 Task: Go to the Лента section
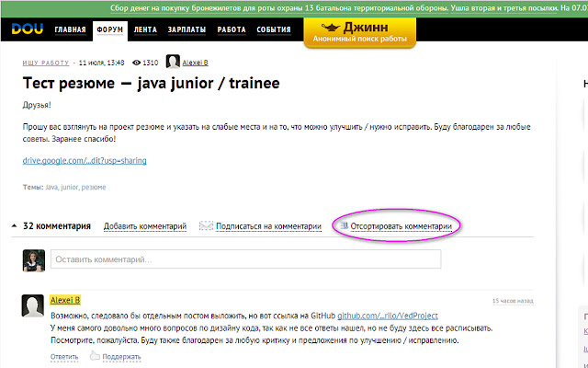[145, 29]
